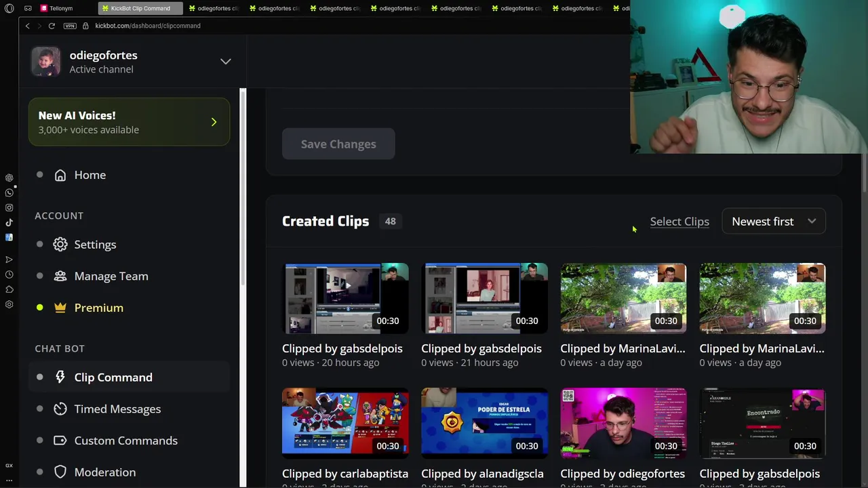The height and width of the screenshot is (488, 868).
Task: Open WhatsApp icon in Opera sidebar
Action: pos(9,192)
